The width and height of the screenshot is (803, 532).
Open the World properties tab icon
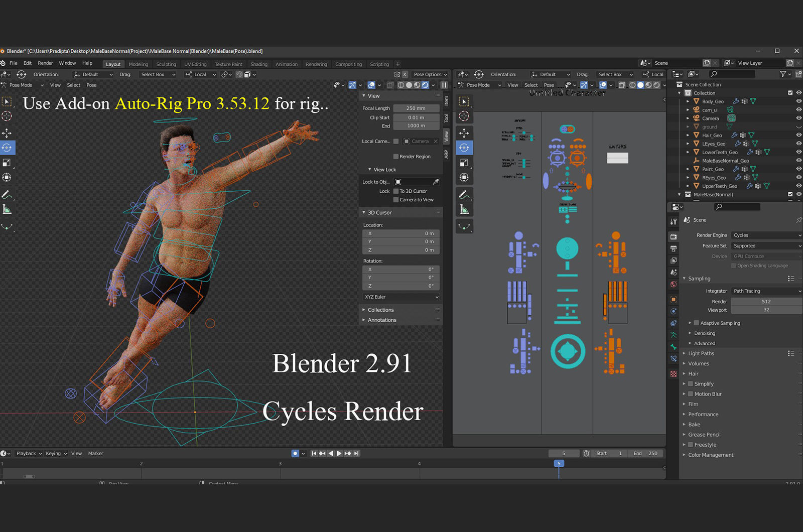pyautogui.click(x=674, y=285)
